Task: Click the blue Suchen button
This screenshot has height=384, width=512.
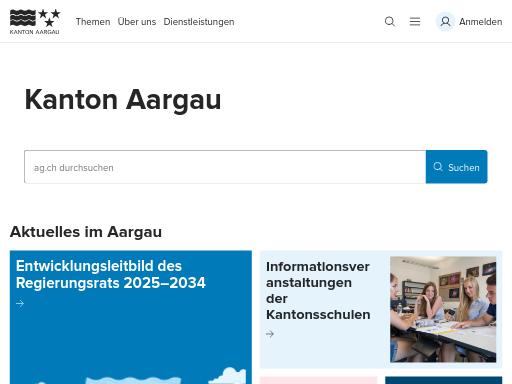Action: (x=456, y=167)
